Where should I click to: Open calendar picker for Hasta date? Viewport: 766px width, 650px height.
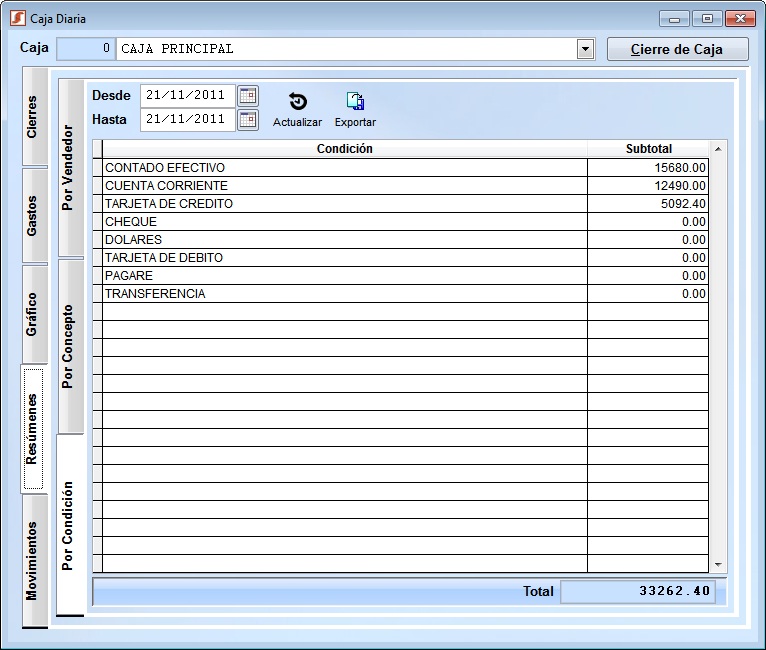tap(248, 120)
